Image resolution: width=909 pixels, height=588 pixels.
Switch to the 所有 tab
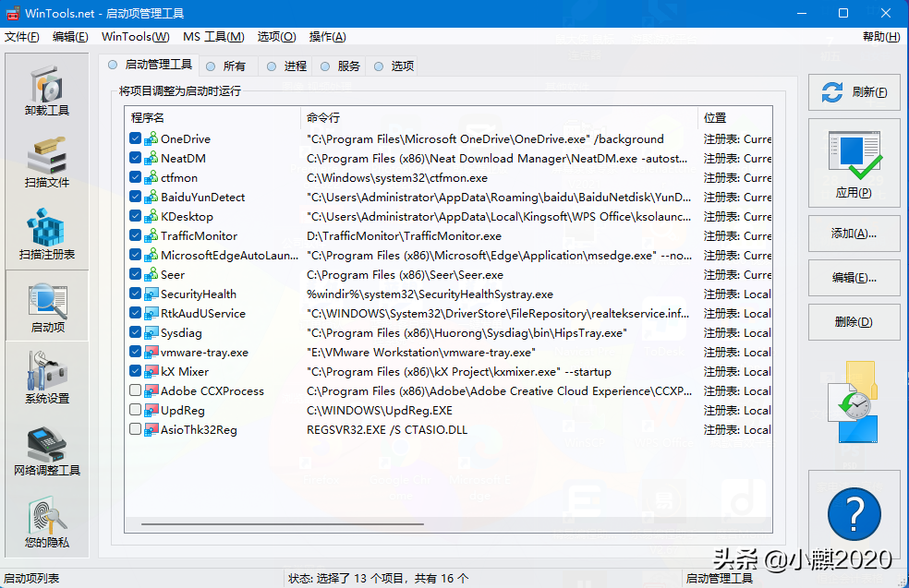(226, 66)
